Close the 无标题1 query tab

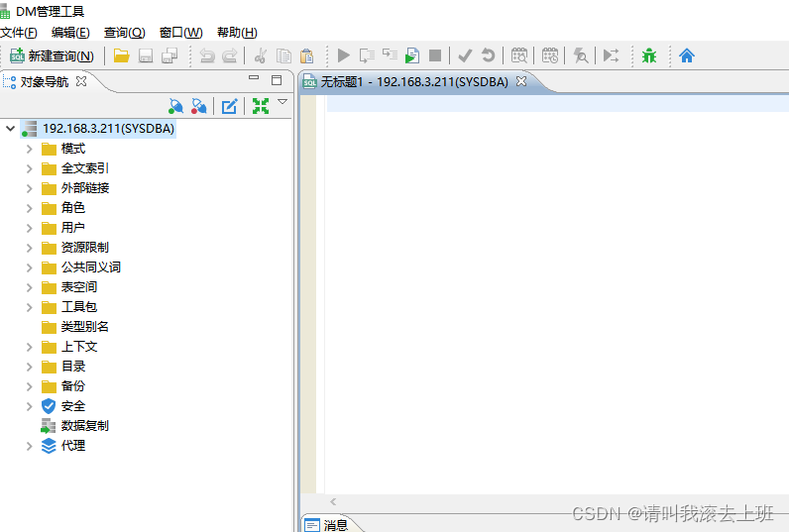coord(521,81)
